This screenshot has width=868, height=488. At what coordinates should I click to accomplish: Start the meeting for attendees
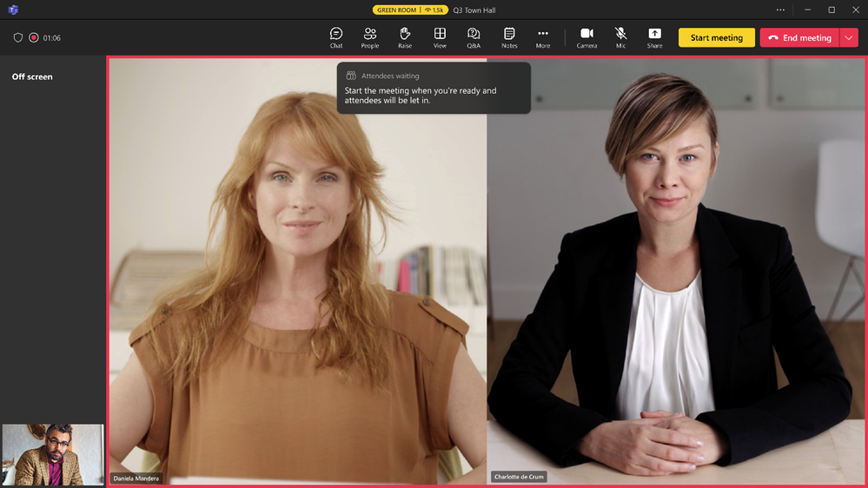click(x=716, y=37)
